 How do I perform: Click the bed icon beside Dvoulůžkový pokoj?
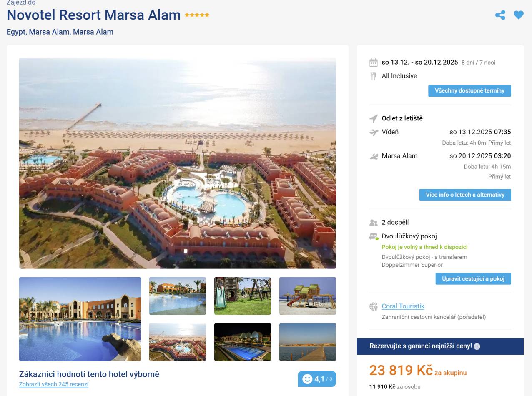(x=374, y=236)
